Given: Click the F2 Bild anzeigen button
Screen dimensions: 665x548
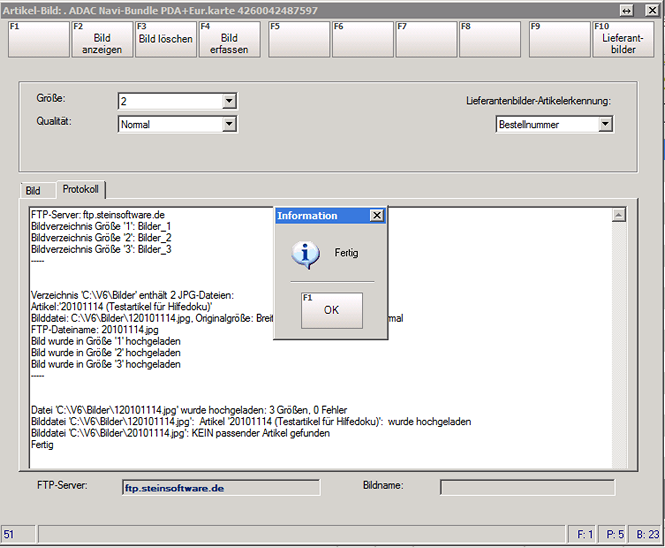Looking at the screenshot, I should pos(101,39).
